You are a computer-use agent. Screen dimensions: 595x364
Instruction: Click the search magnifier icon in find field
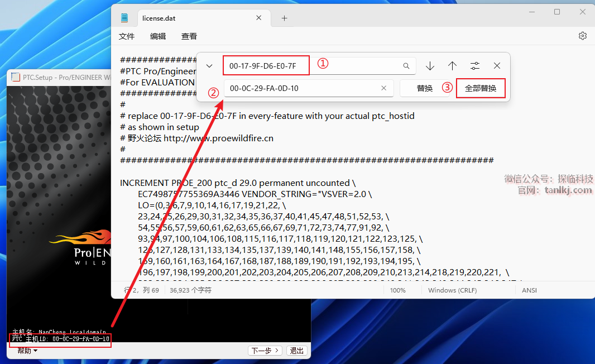(406, 66)
